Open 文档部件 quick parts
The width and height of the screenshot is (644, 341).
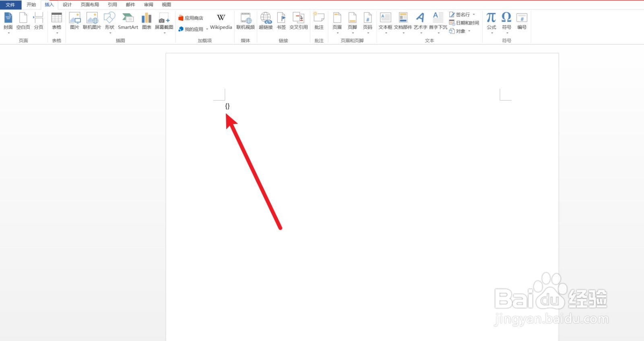pyautogui.click(x=403, y=21)
